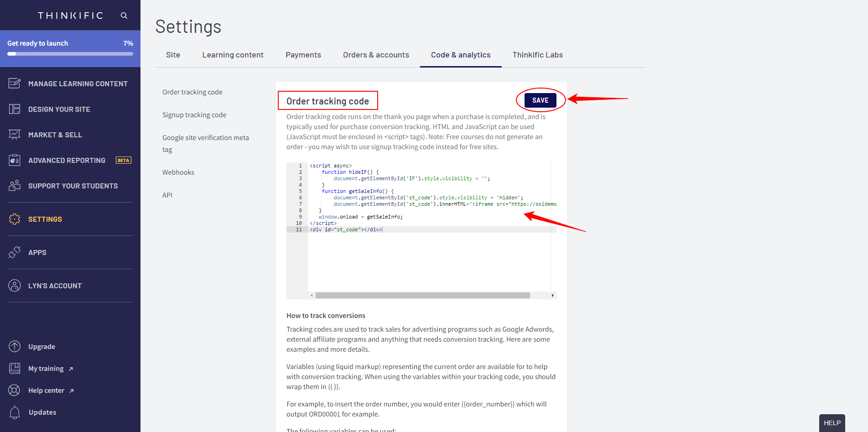
Task: Open the Payments tab
Action: click(x=303, y=55)
